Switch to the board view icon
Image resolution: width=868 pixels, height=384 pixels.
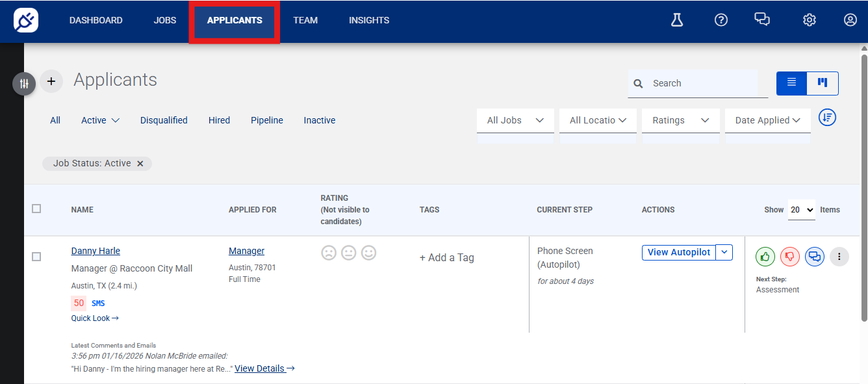pyautogui.click(x=823, y=83)
